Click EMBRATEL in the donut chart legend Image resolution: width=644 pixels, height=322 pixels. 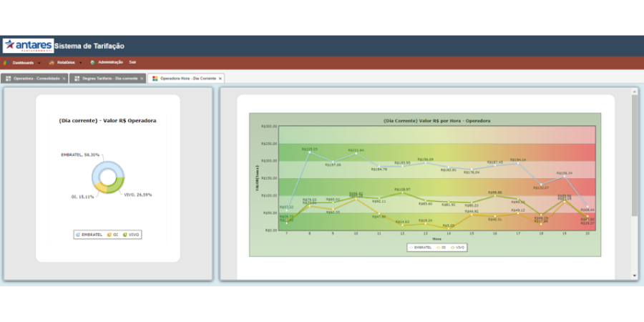91,234
